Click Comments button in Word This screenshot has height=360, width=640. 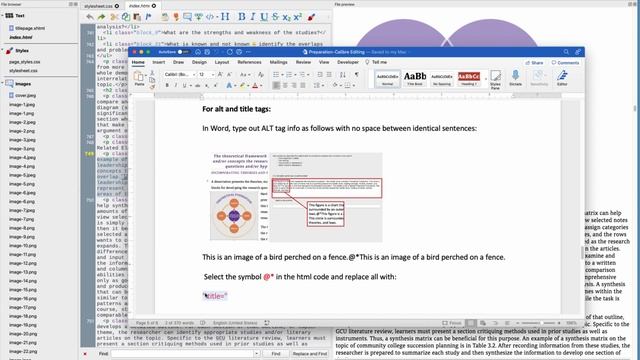(565, 63)
